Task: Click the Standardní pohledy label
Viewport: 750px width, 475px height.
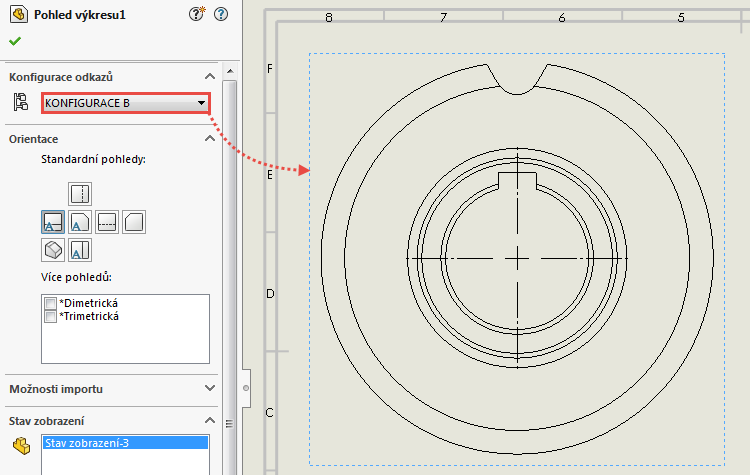Action: [x=93, y=159]
